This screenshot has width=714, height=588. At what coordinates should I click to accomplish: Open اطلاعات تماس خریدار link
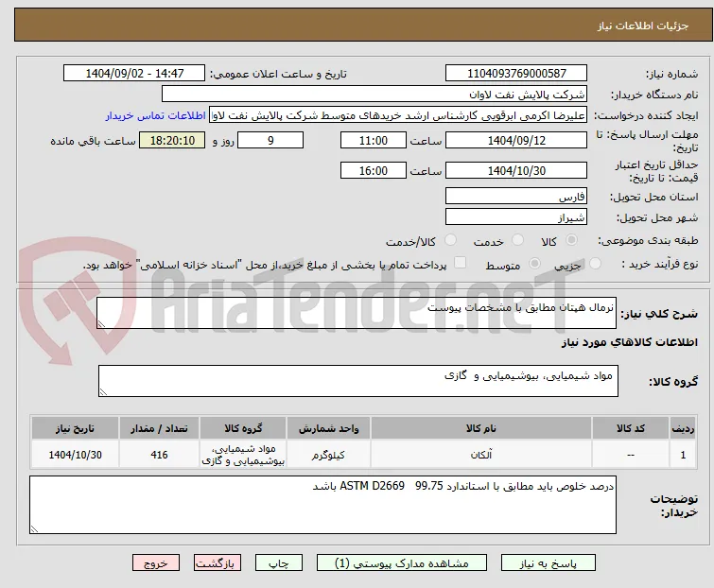click(156, 115)
